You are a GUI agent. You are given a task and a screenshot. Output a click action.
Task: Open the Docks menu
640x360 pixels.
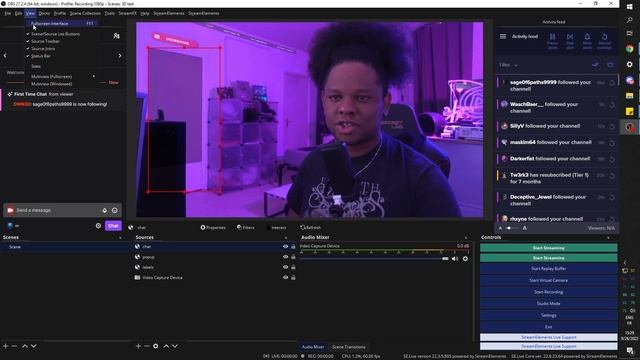point(44,13)
